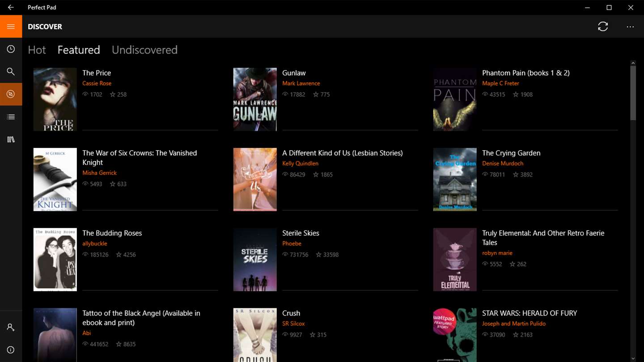Click the title "The Crying Garden"

pyautogui.click(x=511, y=153)
